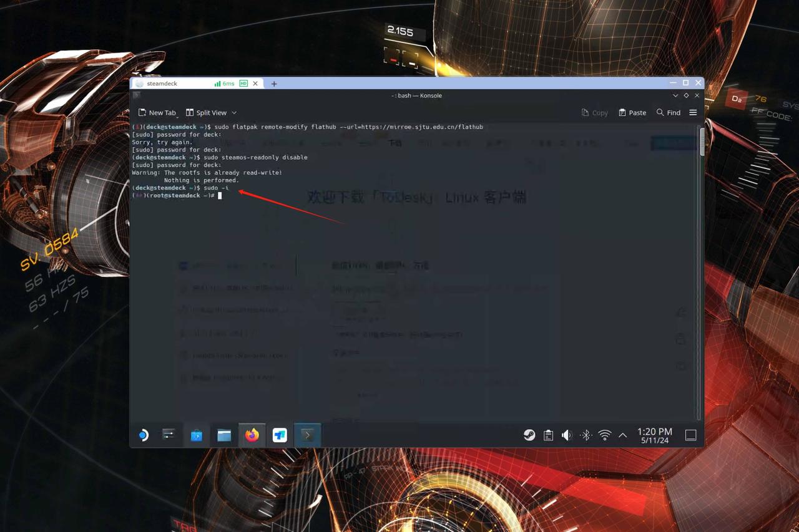Expand hidden system tray icons
Image resolution: width=799 pixels, height=532 pixels.
(x=622, y=435)
